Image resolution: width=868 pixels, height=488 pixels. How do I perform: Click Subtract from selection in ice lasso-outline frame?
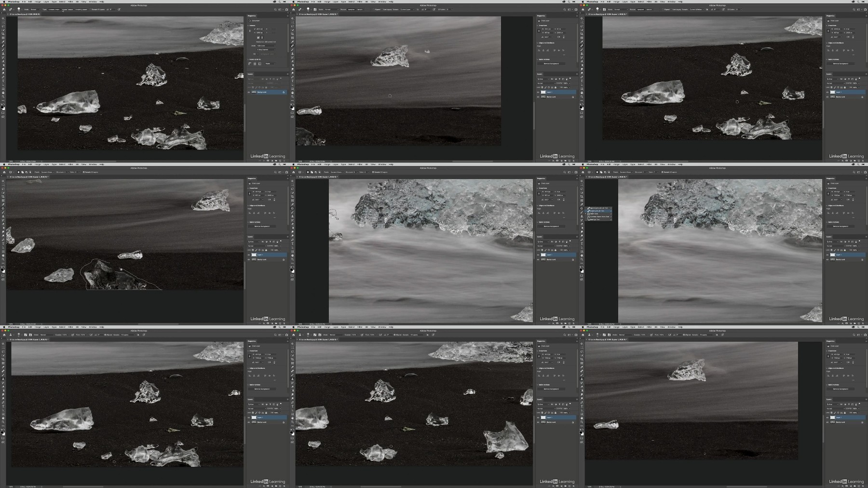tap(27, 172)
